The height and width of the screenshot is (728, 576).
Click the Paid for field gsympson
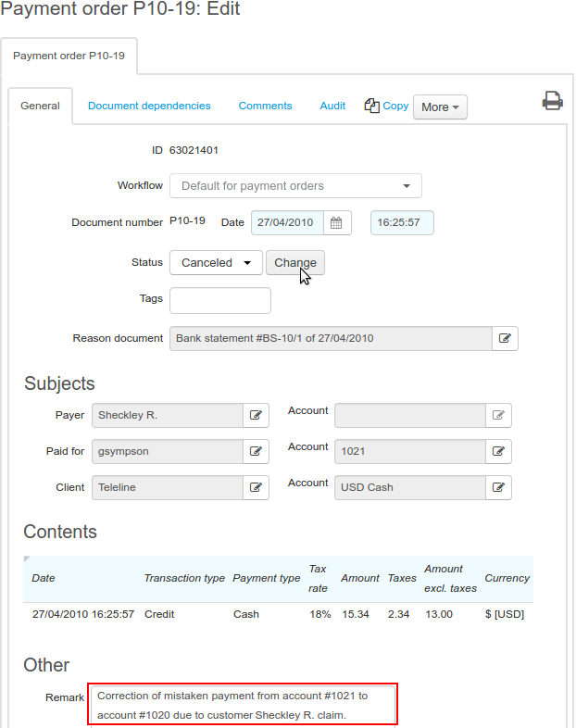click(168, 451)
